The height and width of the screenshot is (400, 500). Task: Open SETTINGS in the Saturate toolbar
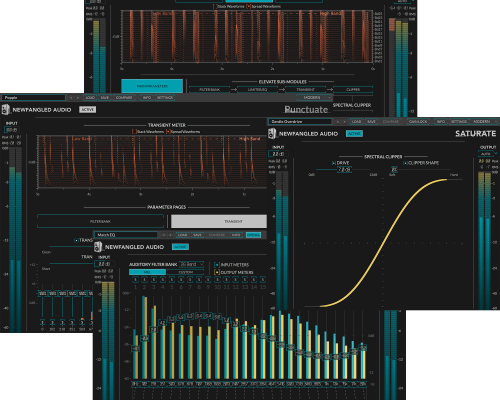coord(459,122)
